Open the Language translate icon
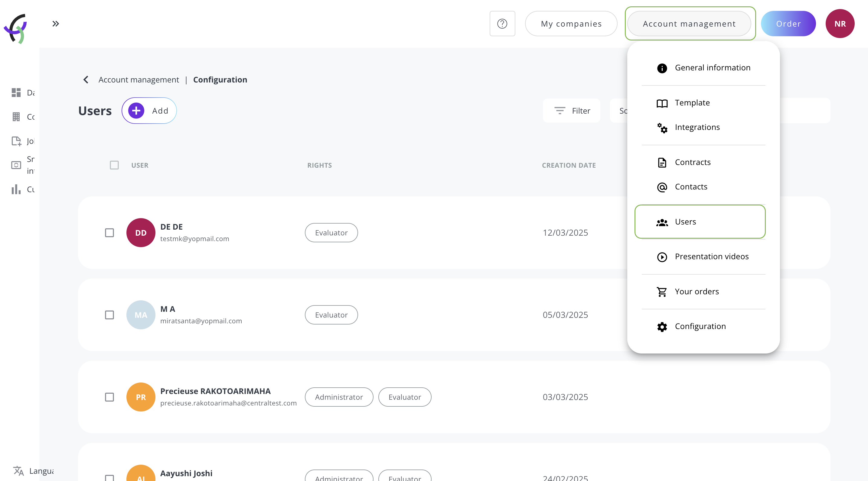 (18, 471)
